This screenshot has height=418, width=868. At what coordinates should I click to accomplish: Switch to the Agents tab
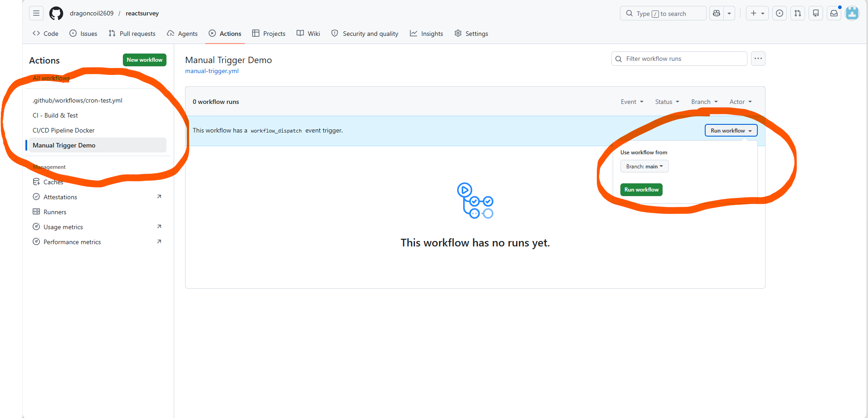182,34
